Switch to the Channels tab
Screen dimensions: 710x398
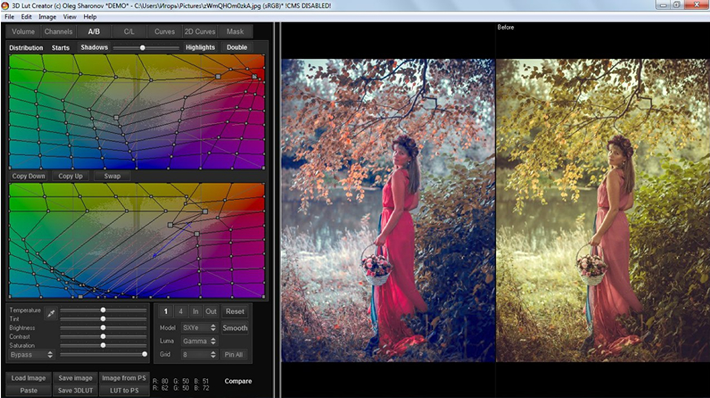58,31
